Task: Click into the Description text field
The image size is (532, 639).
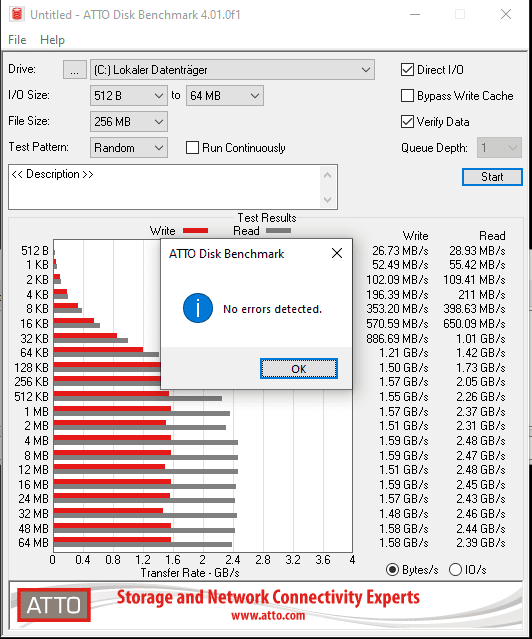Action: pos(165,187)
